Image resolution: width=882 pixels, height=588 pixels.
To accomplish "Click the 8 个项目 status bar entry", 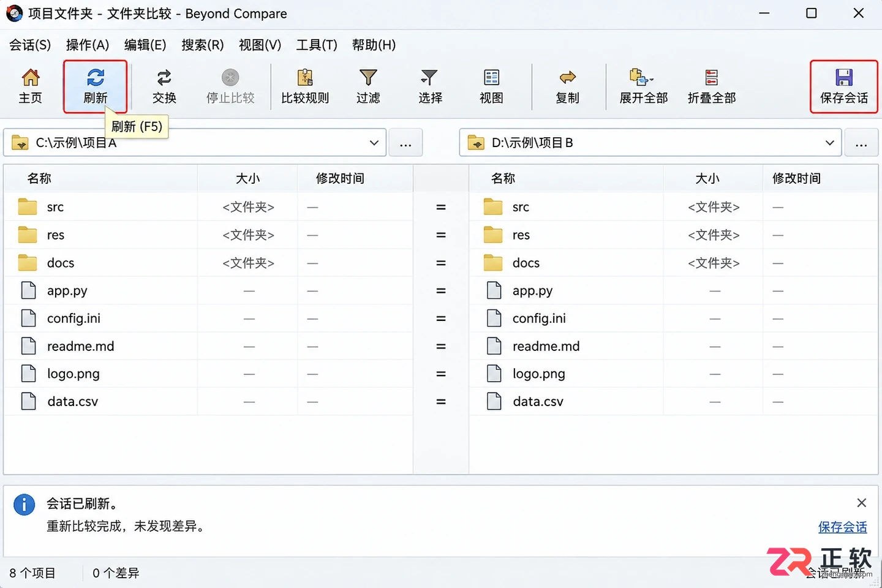I will 32,573.
